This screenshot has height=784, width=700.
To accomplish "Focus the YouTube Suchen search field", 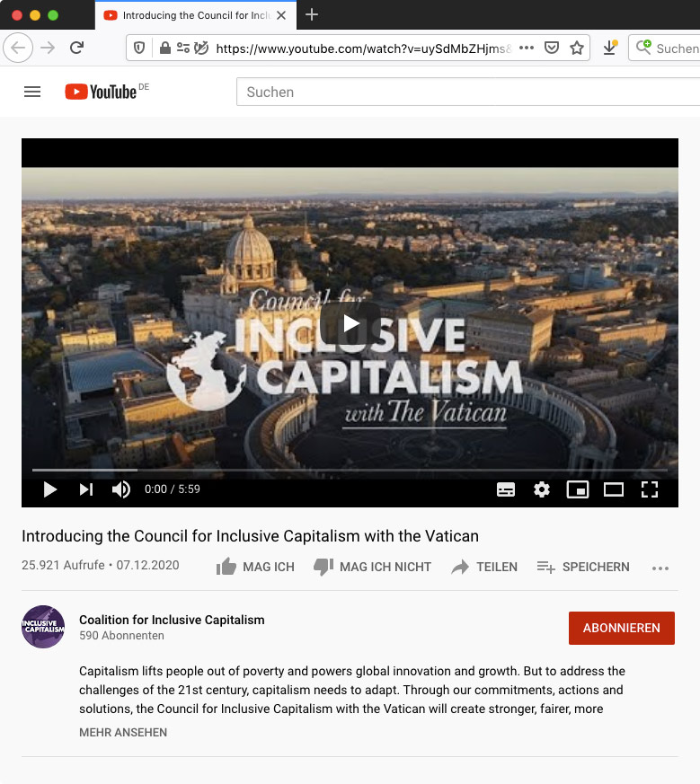I will tap(468, 92).
